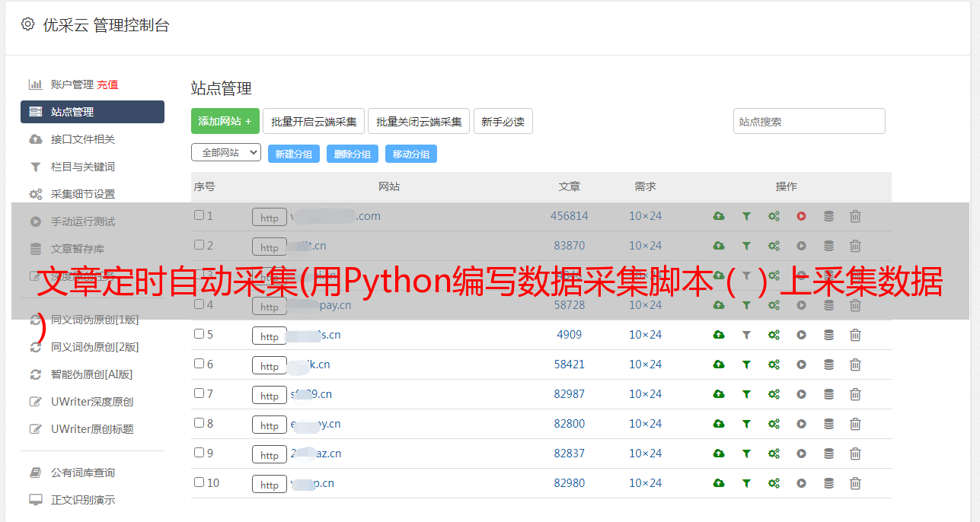
Task: Click the database icon in row 9
Action: (x=828, y=454)
